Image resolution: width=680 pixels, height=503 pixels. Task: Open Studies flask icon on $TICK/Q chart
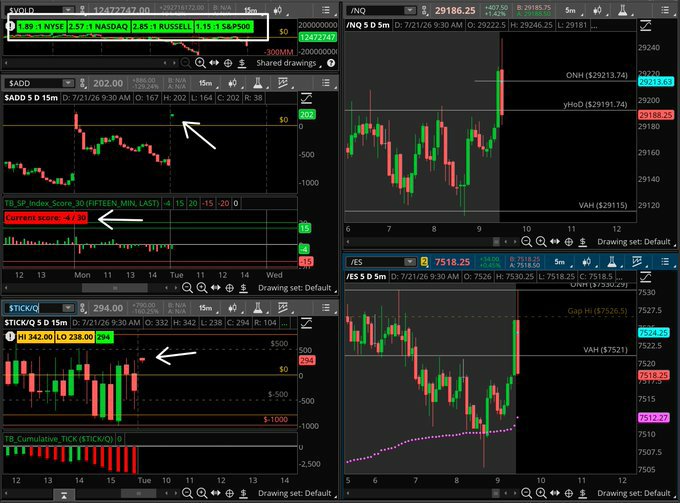[258, 308]
